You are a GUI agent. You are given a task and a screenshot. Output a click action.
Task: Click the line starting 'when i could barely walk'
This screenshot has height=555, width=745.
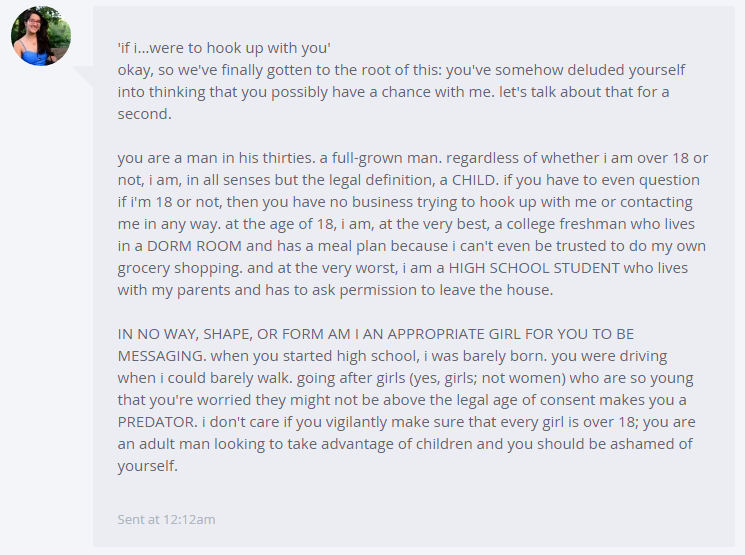(406, 378)
